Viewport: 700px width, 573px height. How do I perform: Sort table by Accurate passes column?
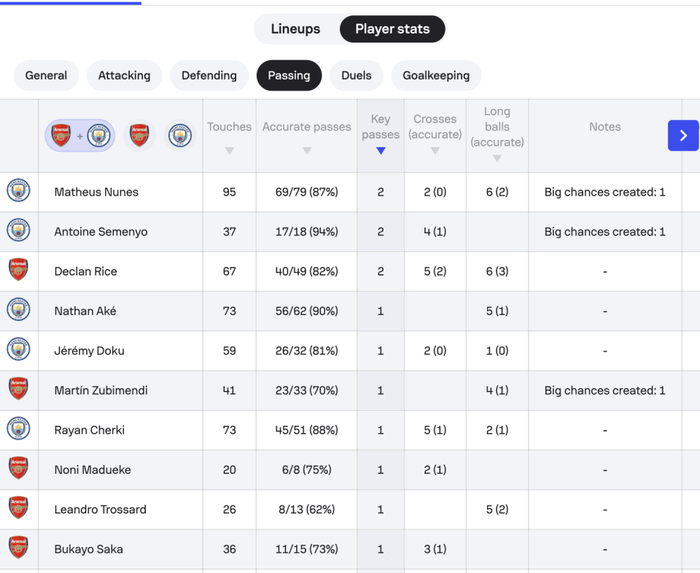pos(306,137)
